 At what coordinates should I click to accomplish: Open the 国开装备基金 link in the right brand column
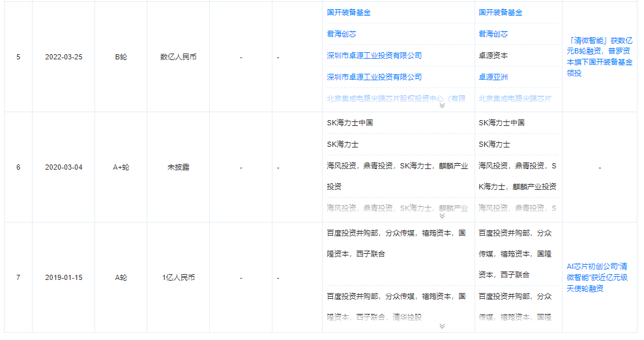(500, 13)
